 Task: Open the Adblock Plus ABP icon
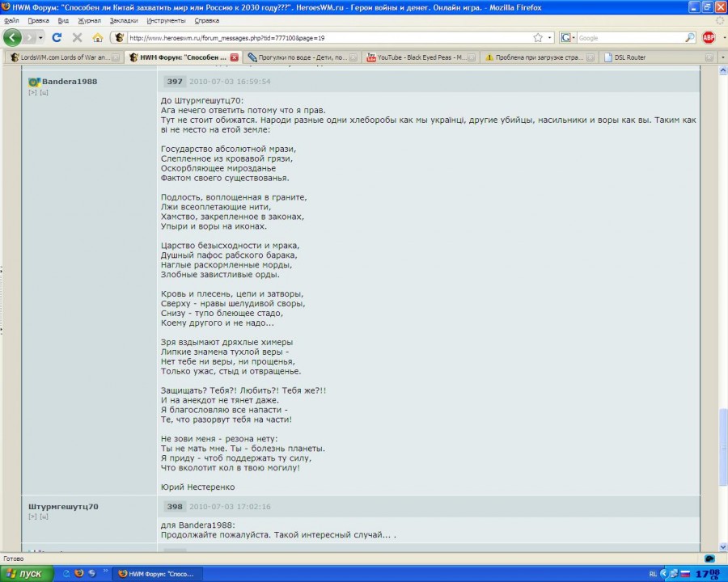click(709, 38)
